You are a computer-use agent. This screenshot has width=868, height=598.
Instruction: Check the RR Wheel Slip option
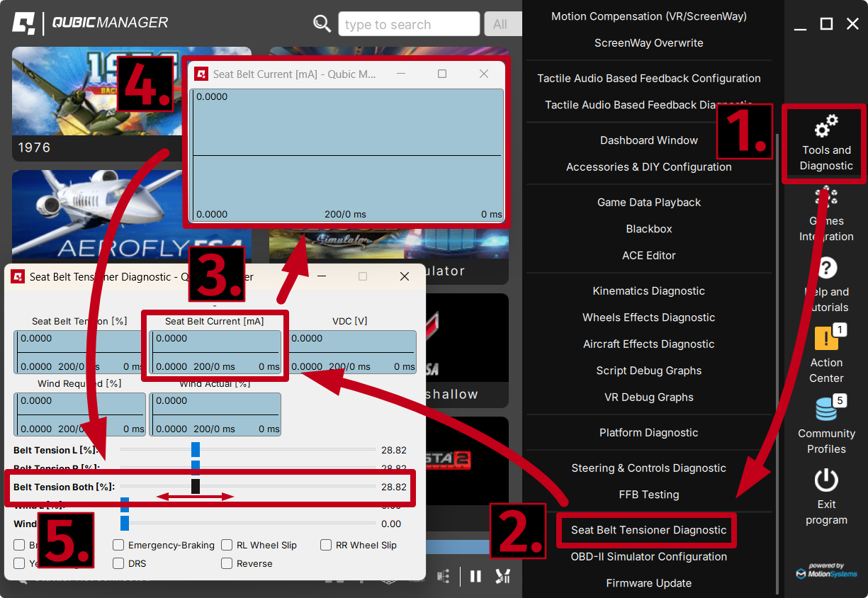326,546
